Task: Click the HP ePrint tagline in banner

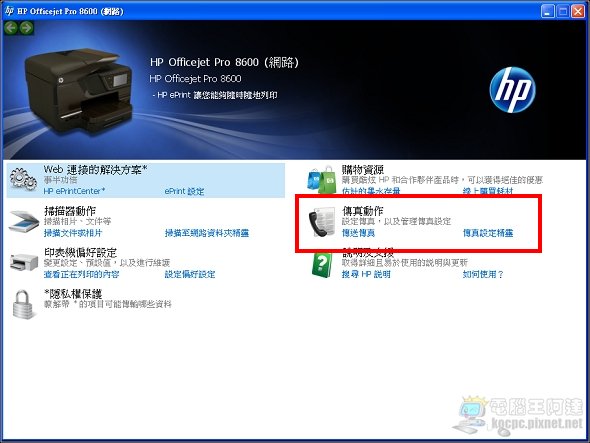Action: coord(215,95)
